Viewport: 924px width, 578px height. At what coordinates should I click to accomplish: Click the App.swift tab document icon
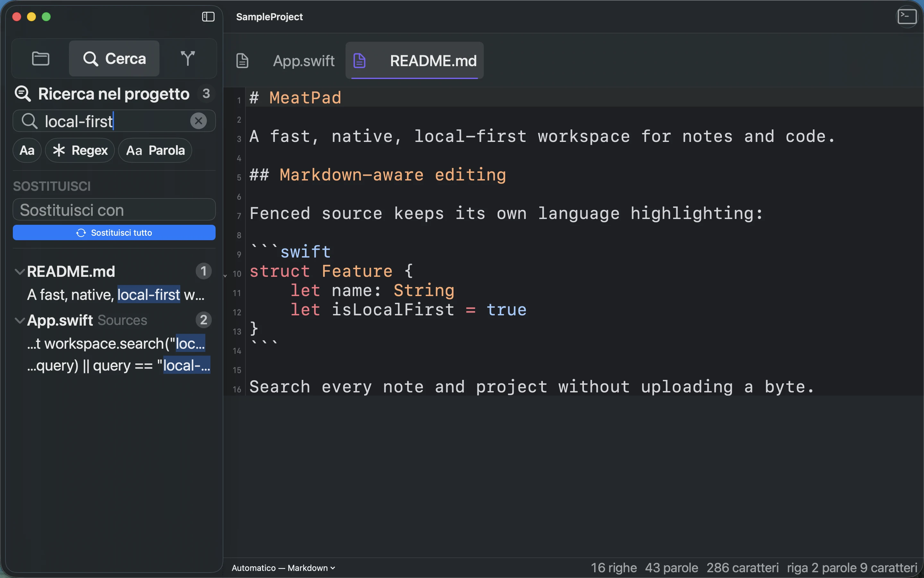click(x=243, y=61)
